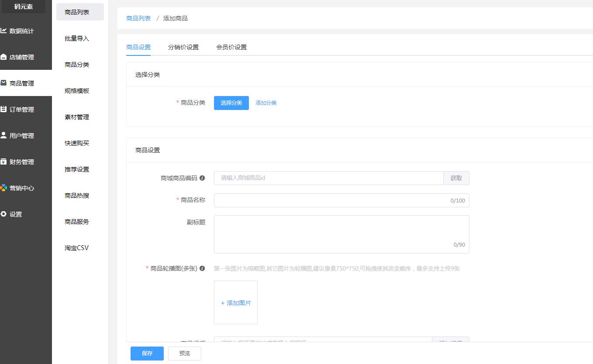Click the 数据统计 chart icon
Image resolution: width=593 pixels, height=364 pixels.
click(3, 31)
